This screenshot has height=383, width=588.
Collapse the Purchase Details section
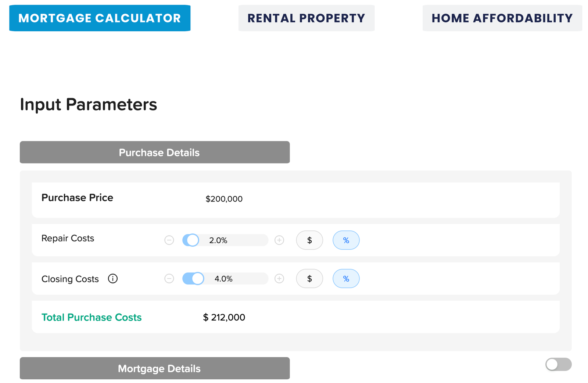pyautogui.click(x=154, y=152)
